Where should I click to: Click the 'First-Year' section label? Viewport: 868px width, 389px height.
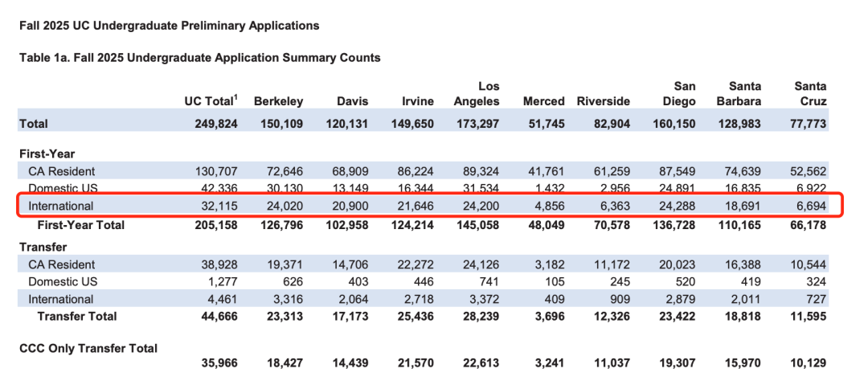click(x=47, y=153)
